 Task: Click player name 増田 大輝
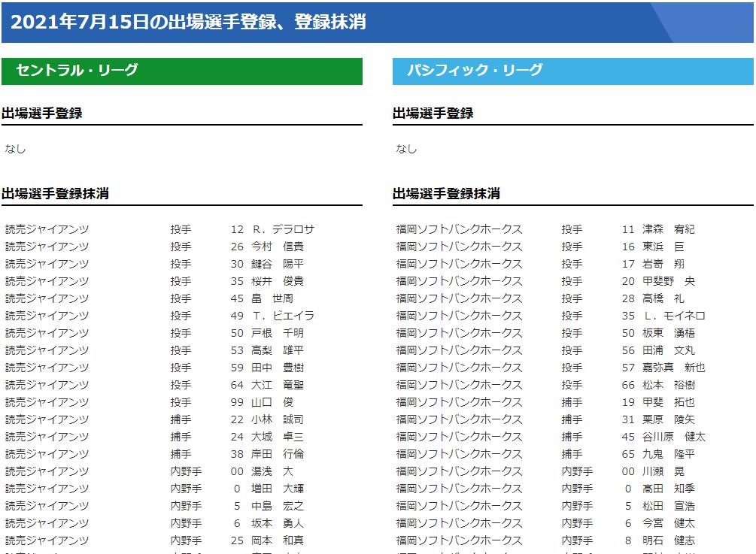tap(278, 489)
